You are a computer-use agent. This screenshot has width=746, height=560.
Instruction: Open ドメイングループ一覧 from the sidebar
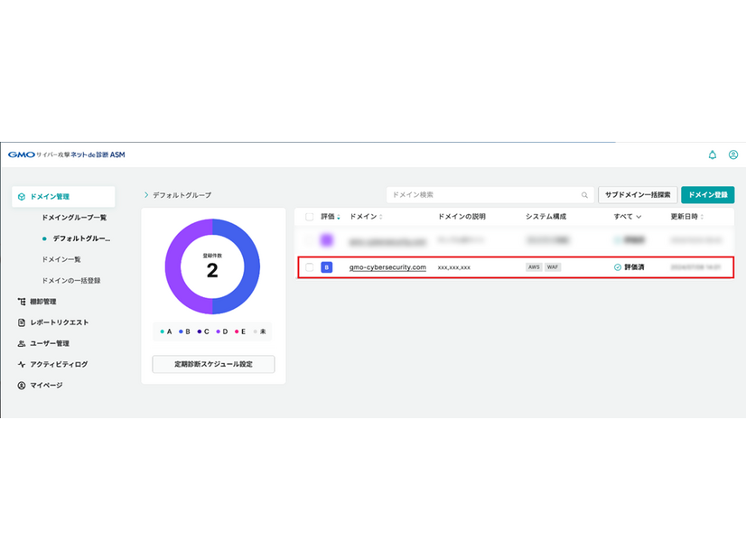75,217
